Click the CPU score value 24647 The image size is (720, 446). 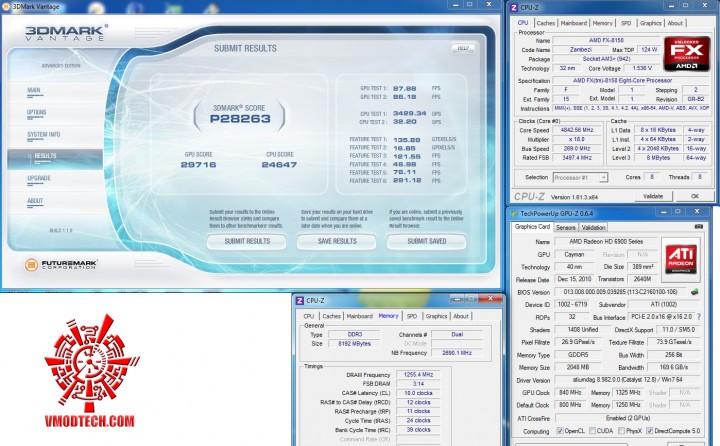[279, 164]
